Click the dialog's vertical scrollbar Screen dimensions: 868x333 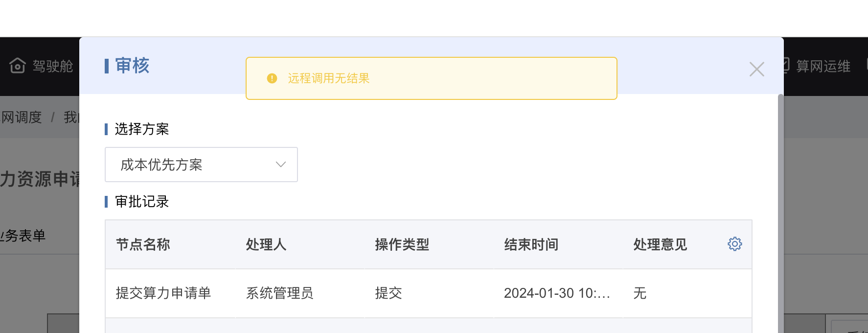click(x=780, y=214)
